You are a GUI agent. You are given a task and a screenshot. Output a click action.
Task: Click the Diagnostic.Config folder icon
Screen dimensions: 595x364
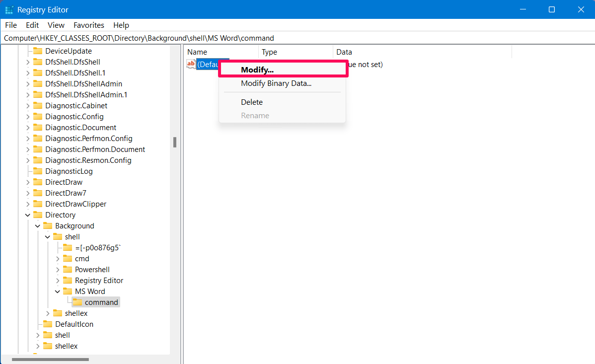(38, 117)
